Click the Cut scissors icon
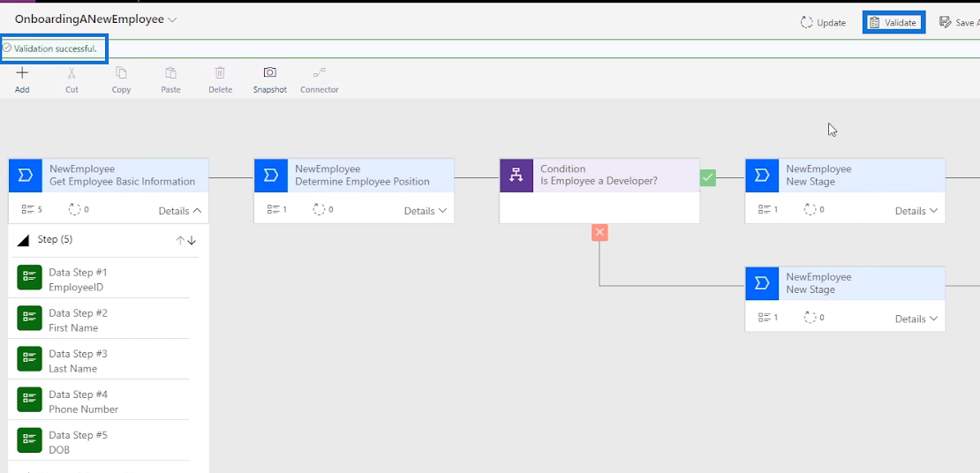980x473 pixels. click(72, 72)
